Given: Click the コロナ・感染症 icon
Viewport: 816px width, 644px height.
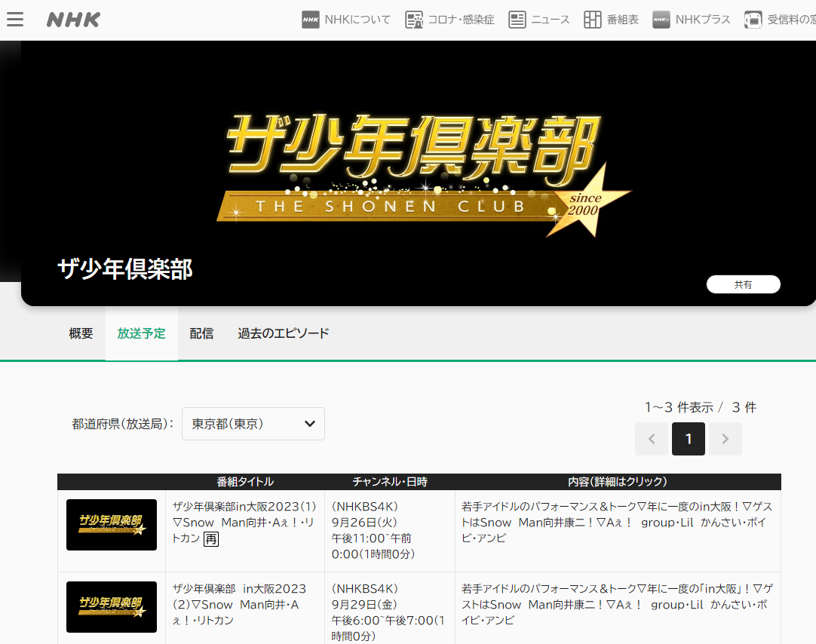Looking at the screenshot, I should [414, 20].
